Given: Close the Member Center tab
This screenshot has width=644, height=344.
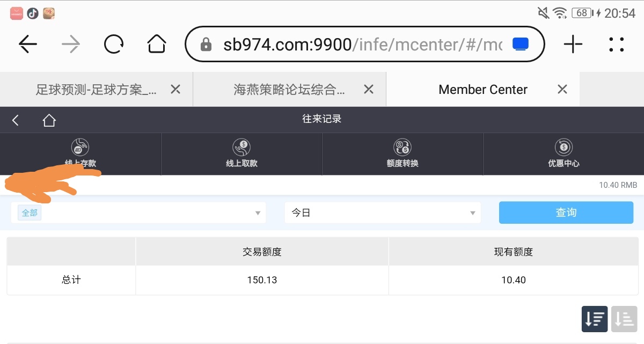Looking at the screenshot, I should [x=562, y=90].
